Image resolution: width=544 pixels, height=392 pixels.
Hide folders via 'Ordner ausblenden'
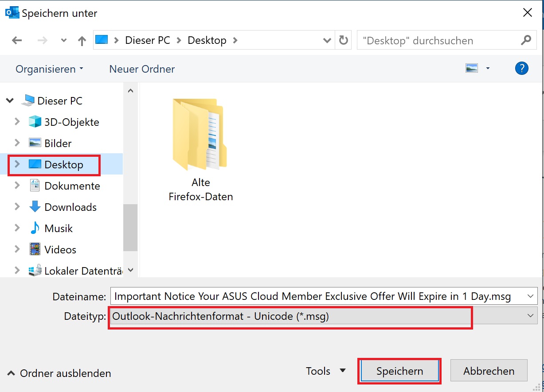(59, 373)
